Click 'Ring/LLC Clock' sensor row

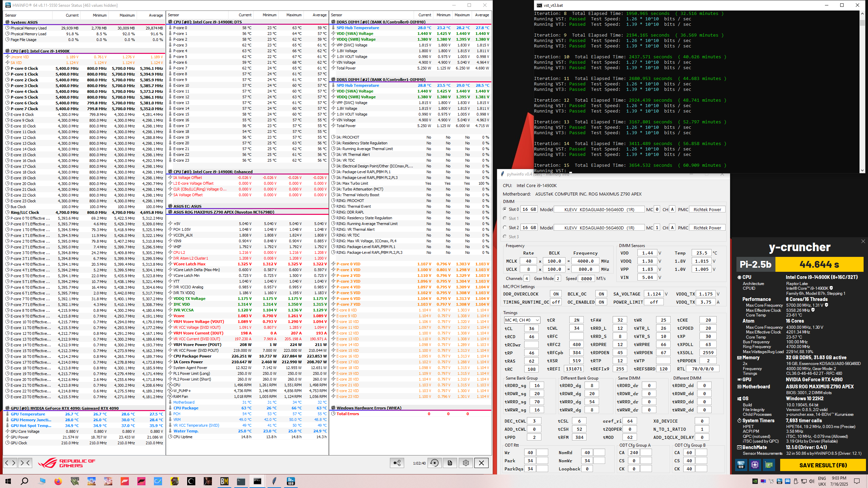coord(84,212)
